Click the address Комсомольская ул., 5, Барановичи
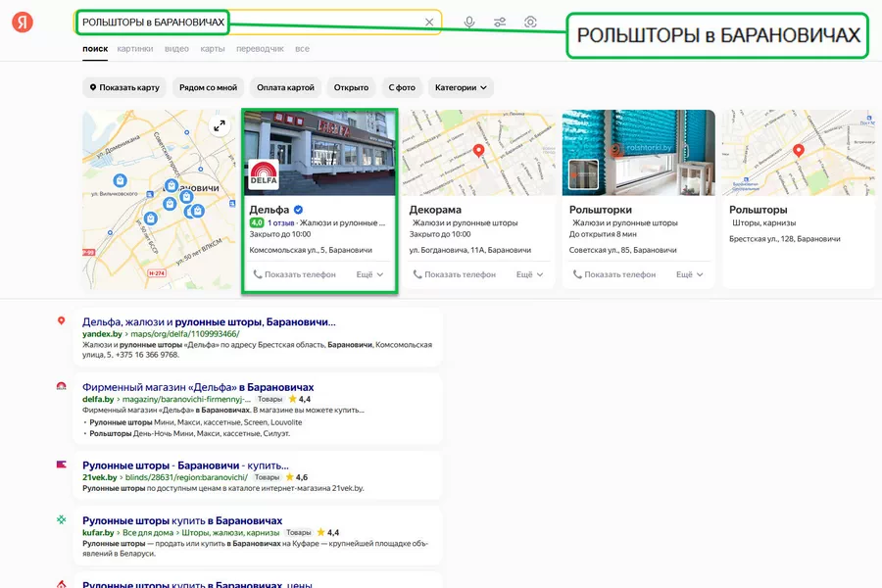This screenshot has height=588, width=882. pos(311,250)
